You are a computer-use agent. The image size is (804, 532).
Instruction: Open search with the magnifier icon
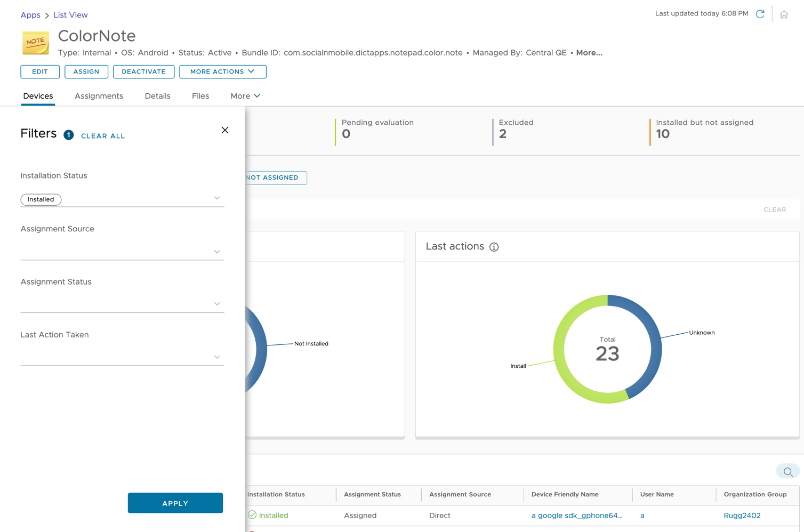[x=787, y=472]
